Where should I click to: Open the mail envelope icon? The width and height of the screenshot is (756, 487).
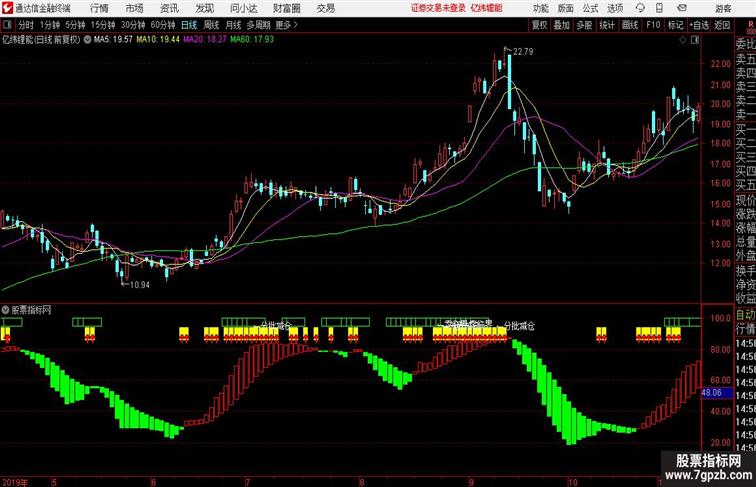pyautogui.click(x=682, y=8)
